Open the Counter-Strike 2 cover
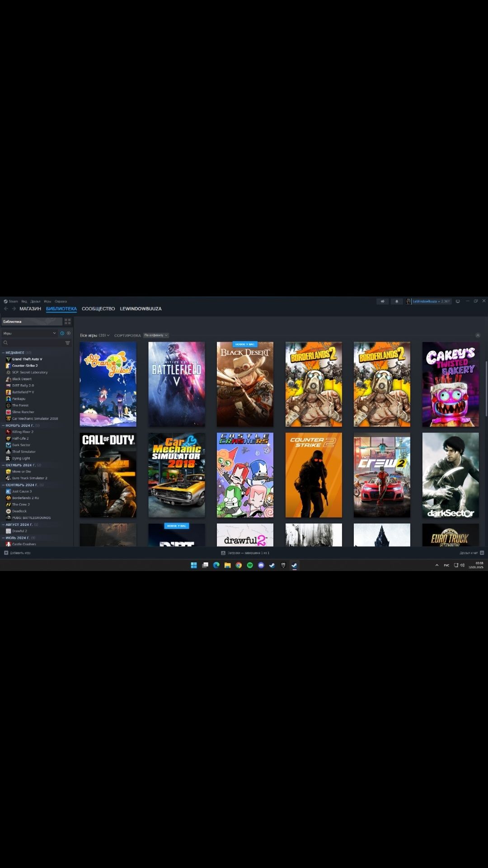This screenshot has height=868, width=488. pyautogui.click(x=314, y=475)
